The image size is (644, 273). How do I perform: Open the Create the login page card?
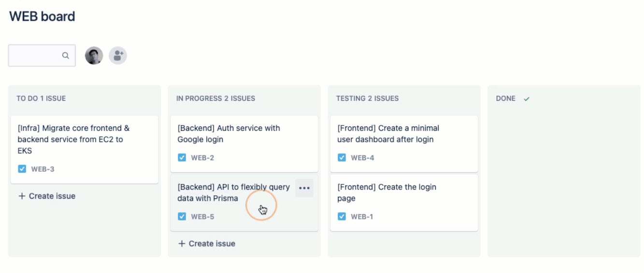(404, 203)
